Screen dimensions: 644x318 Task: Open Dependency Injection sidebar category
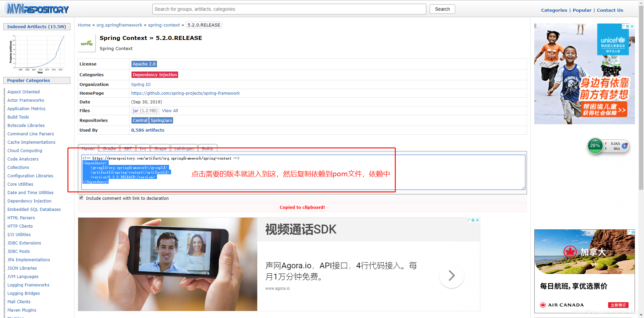(x=30, y=201)
